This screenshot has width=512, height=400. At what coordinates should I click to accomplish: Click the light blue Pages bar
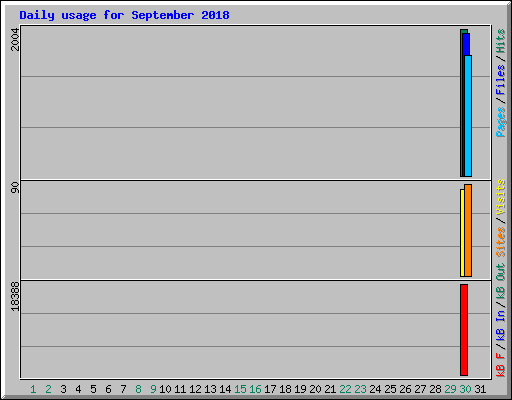468,116
